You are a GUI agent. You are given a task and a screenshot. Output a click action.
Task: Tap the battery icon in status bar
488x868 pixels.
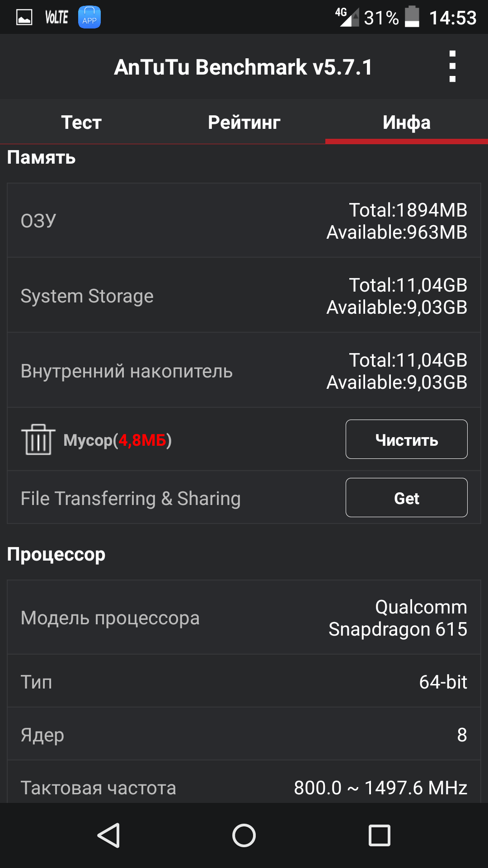coord(412,17)
